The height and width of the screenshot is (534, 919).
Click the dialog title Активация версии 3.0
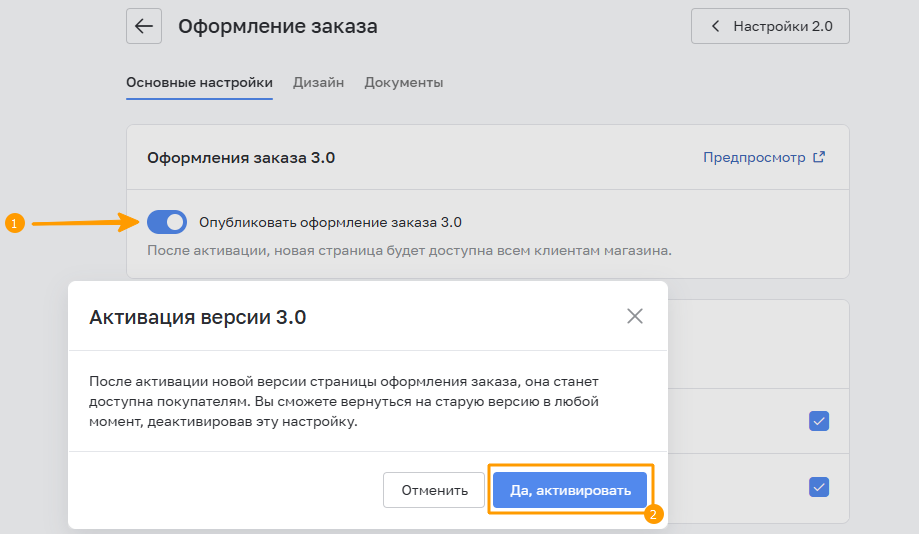198,317
